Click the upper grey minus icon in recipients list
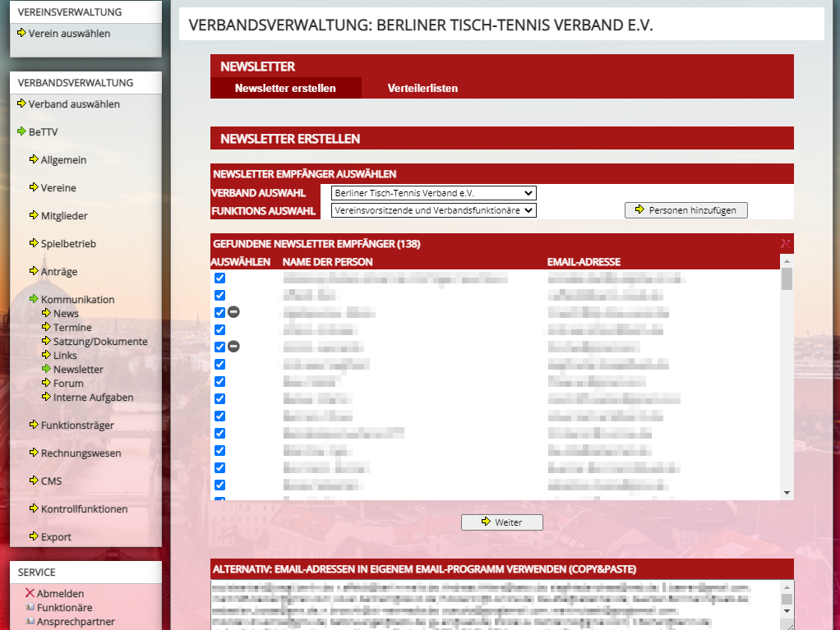Image resolution: width=840 pixels, height=630 pixels. [233, 312]
